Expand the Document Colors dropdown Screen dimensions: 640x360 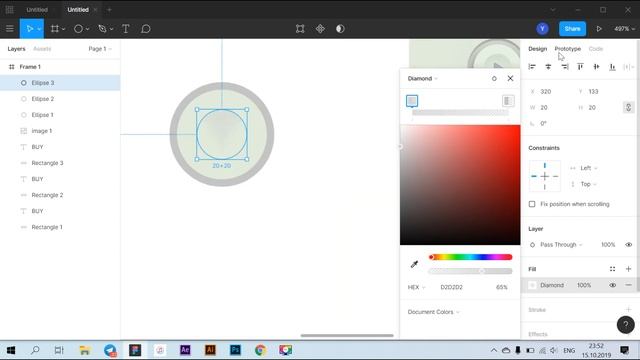pyautogui.click(x=433, y=312)
